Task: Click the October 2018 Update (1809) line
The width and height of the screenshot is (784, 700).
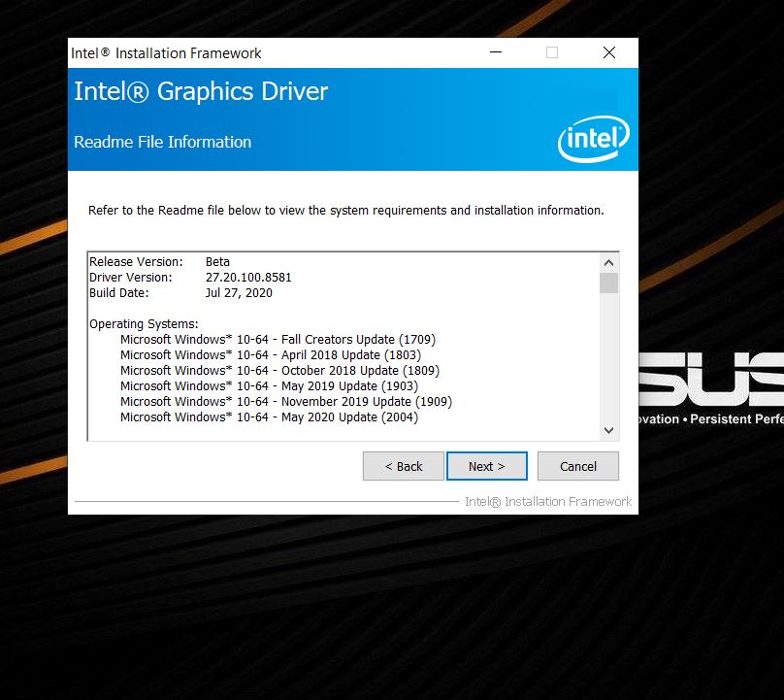Action: click(x=280, y=370)
